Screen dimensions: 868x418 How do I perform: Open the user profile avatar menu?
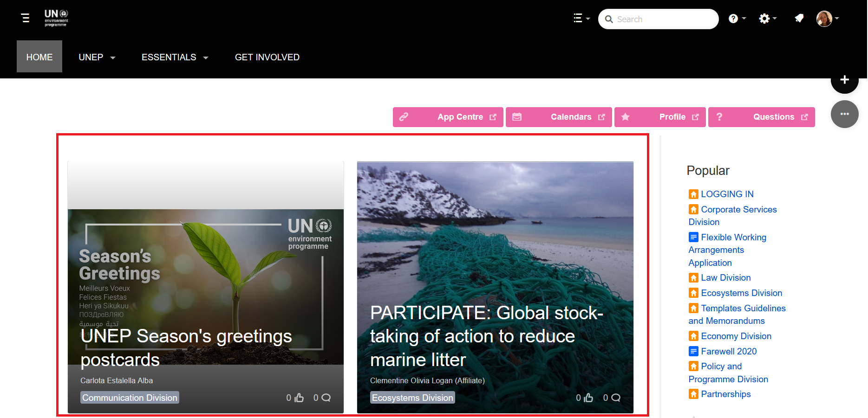click(828, 19)
